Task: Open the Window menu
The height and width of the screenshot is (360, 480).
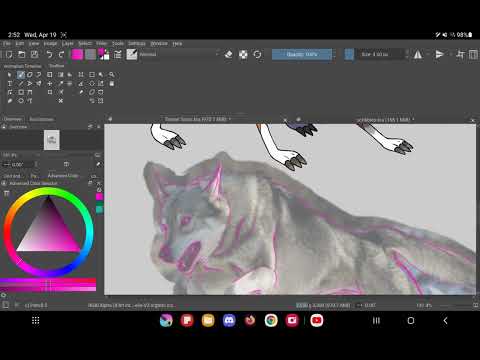Action: 159,44
